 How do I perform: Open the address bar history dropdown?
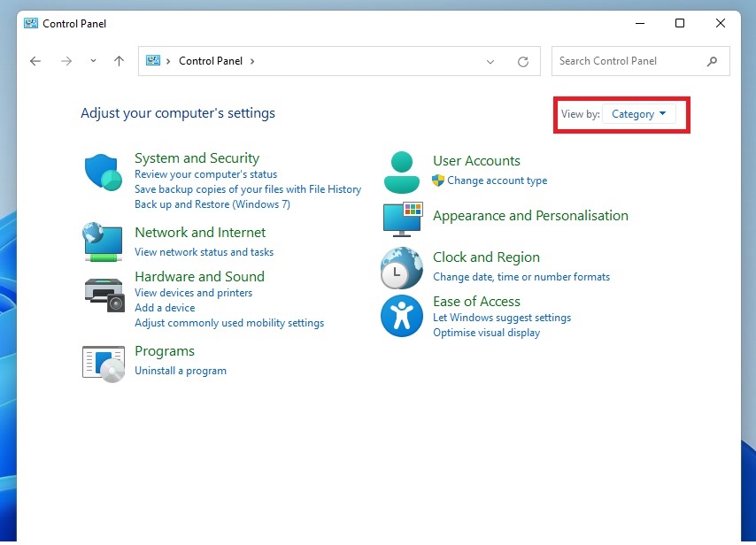(x=490, y=62)
